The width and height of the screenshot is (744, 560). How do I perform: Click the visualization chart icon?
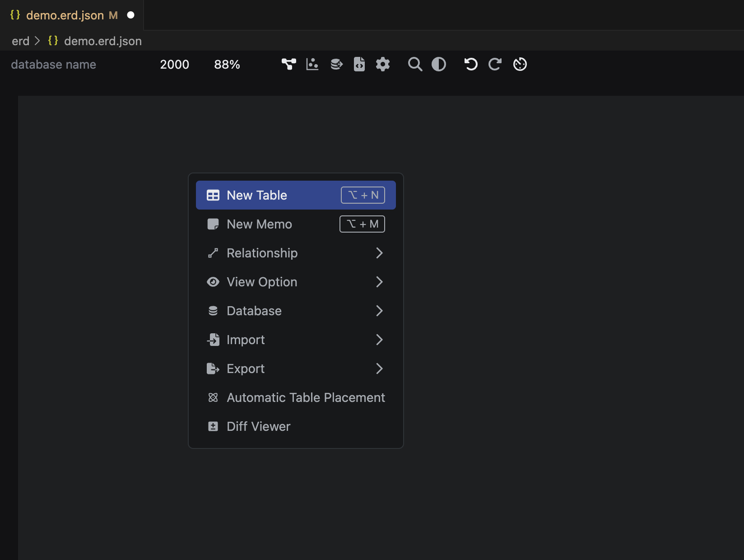(312, 65)
